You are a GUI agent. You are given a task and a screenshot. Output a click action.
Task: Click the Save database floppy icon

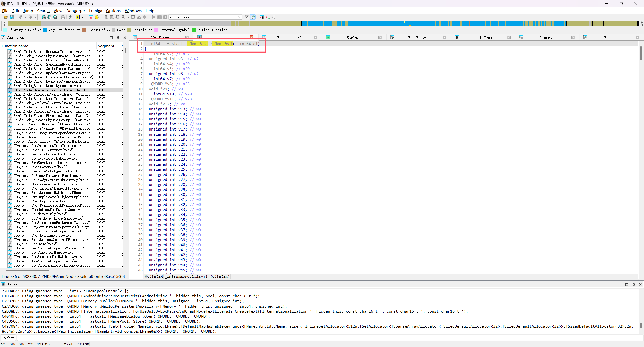pyautogui.click(x=12, y=17)
